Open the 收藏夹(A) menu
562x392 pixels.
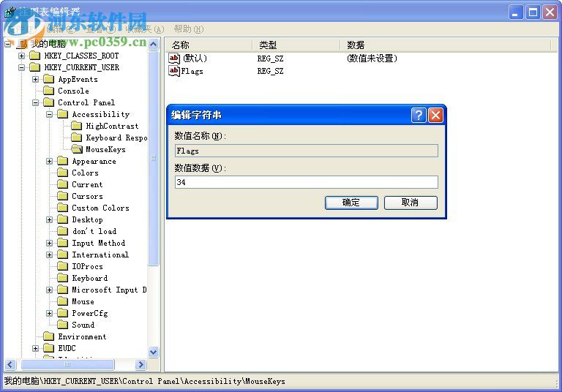pyautogui.click(x=145, y=29)
